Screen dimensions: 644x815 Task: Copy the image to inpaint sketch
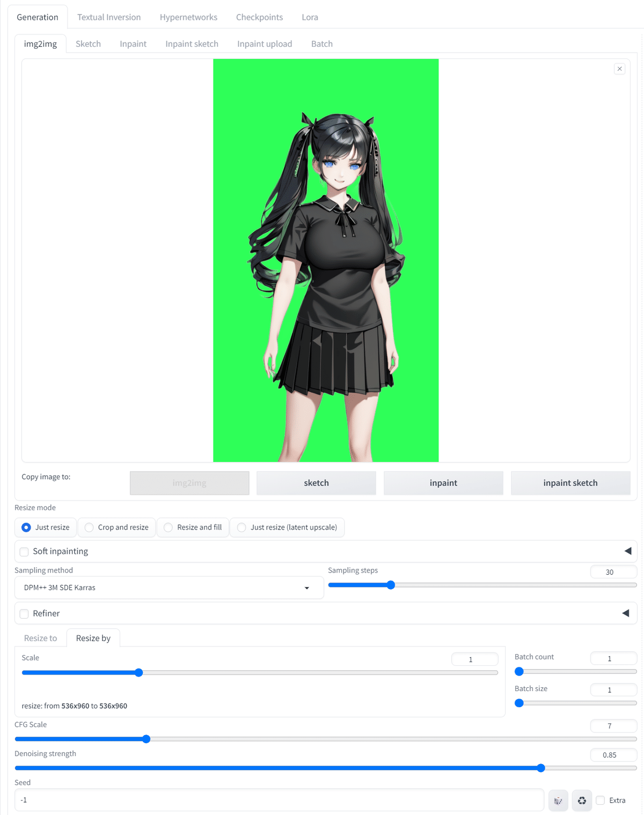click(570, 482)
